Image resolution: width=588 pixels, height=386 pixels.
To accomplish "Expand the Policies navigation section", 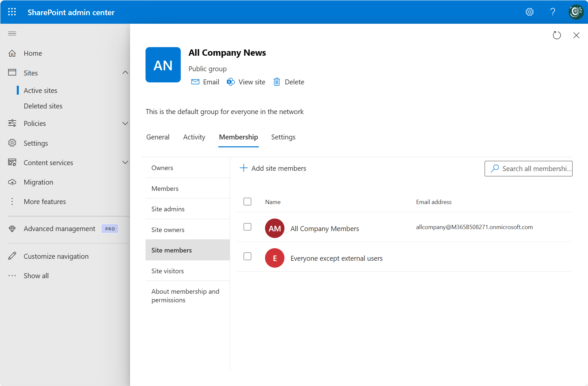I will (x=125, y=124).
